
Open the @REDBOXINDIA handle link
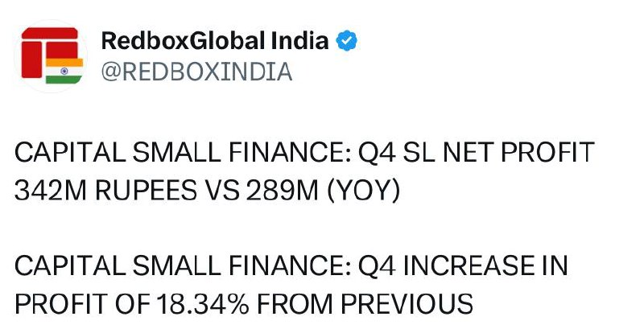click(x=196, y=72)
